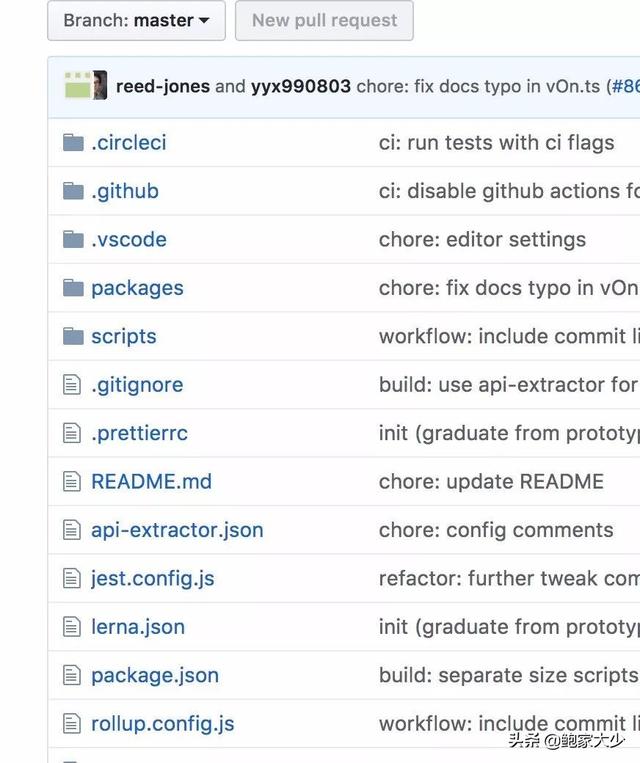Open the yyx990803 author link
The image size is (640, 763).
pyautogui.click(x=301, y=87)
